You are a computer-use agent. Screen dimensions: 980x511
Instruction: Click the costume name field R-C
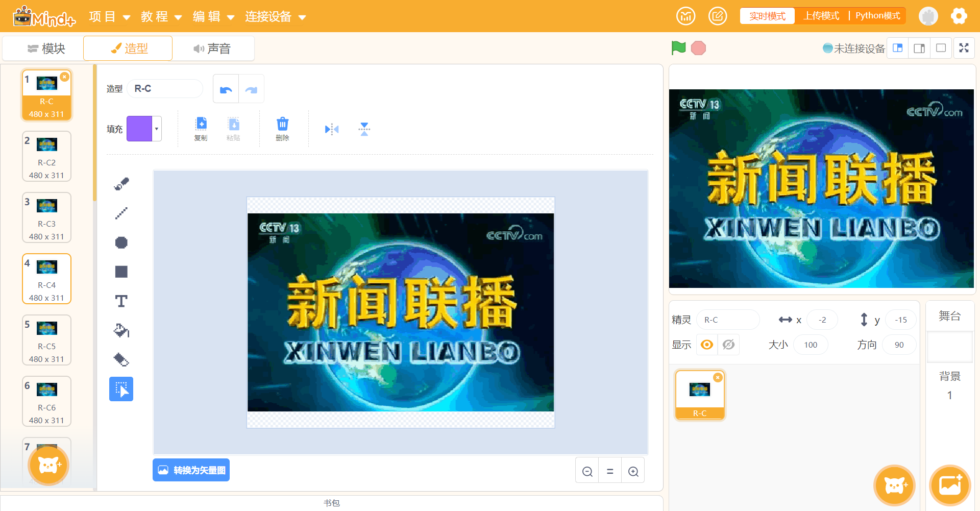pyautogui.click(x=165, y=89)
